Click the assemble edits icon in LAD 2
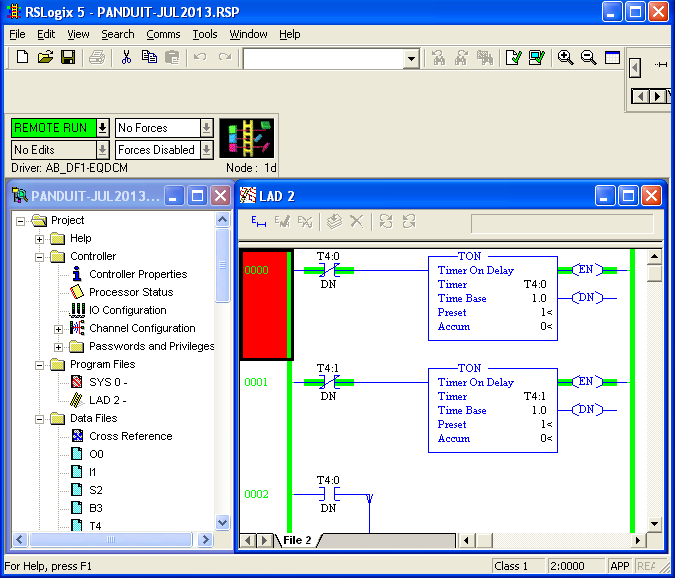This screenshot has width=675, height=578. pyautogui.click(x=334, y=222)
